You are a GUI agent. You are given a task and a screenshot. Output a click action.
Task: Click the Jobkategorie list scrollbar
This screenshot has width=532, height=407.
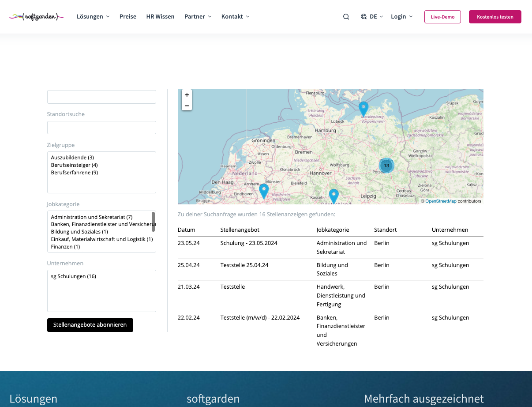click(x=153, y=222)
